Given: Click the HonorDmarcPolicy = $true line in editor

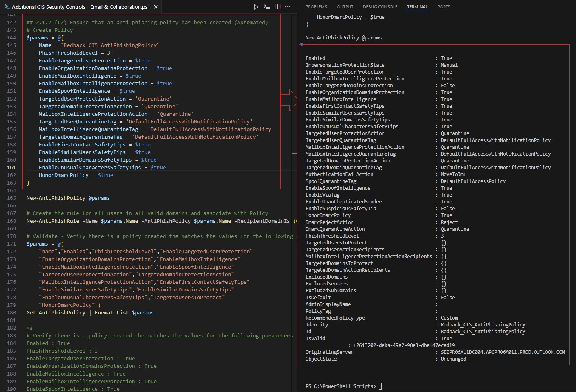Looking at the screenshot, I should click(76, 175).
